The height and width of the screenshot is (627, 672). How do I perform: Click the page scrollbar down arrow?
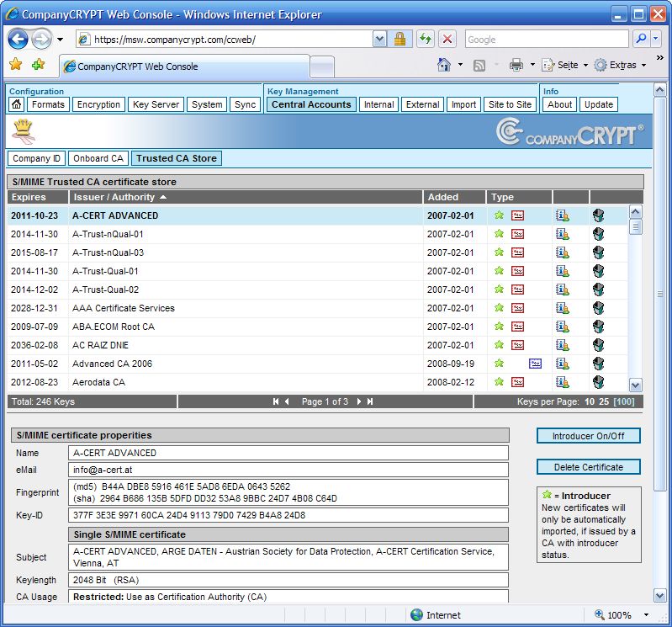pyautogui.click(x=660, y=595)
